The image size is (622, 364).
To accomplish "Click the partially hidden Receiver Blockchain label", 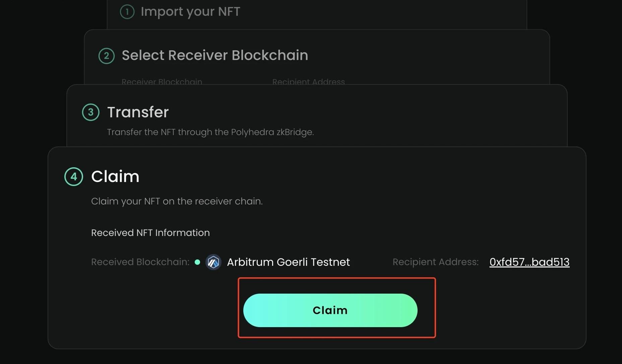I will point(162,82).
